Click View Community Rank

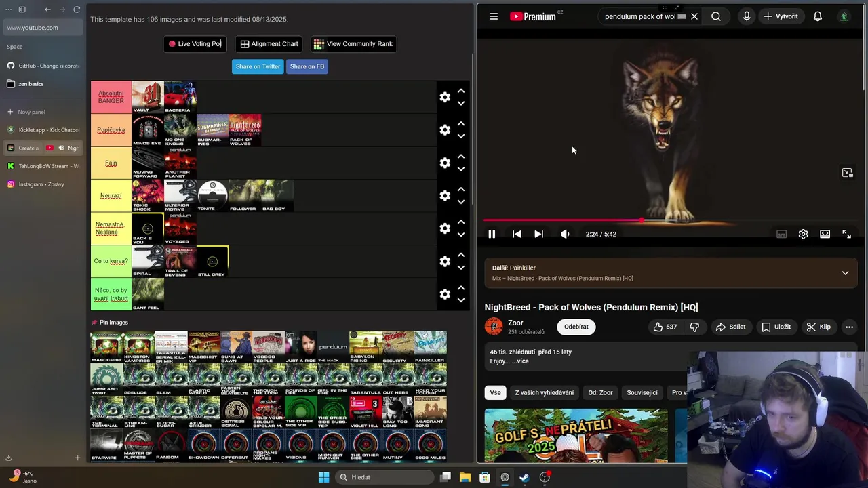(353, 44)
